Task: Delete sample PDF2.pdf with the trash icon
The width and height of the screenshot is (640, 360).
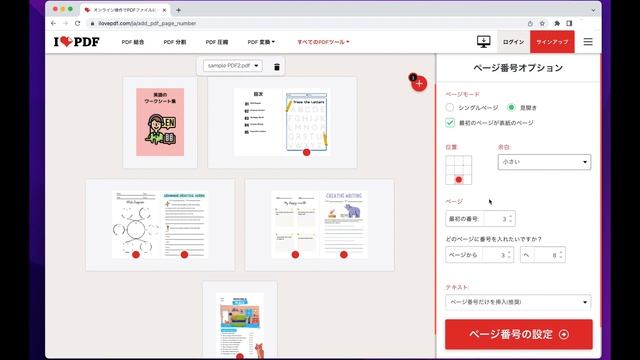Action: pos(277,67)
